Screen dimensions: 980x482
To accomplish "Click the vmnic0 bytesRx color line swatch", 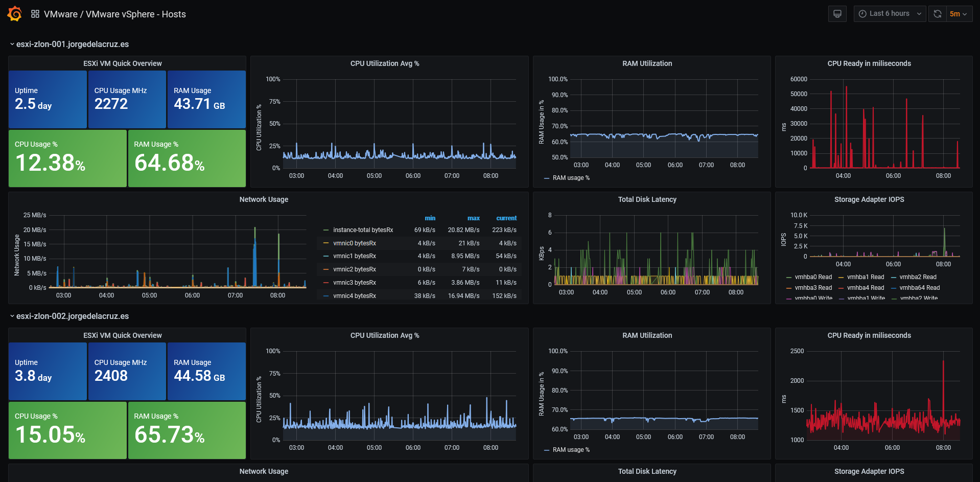I will pyautogui.click(x=326, y=243).
